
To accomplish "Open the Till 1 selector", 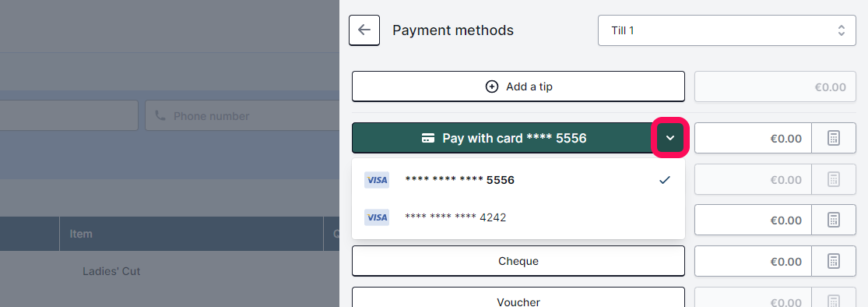I will click(x=727, y=30).
